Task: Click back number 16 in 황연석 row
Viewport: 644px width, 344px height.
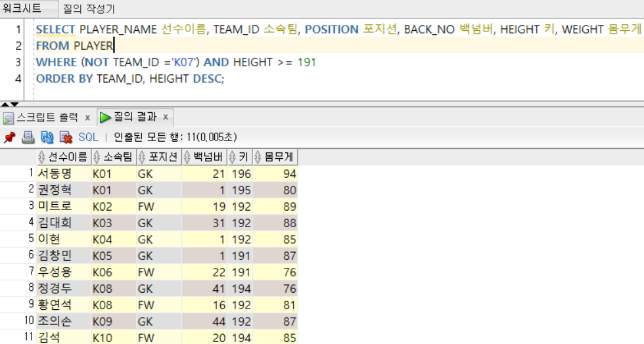Action: click(x=204, y=305)
